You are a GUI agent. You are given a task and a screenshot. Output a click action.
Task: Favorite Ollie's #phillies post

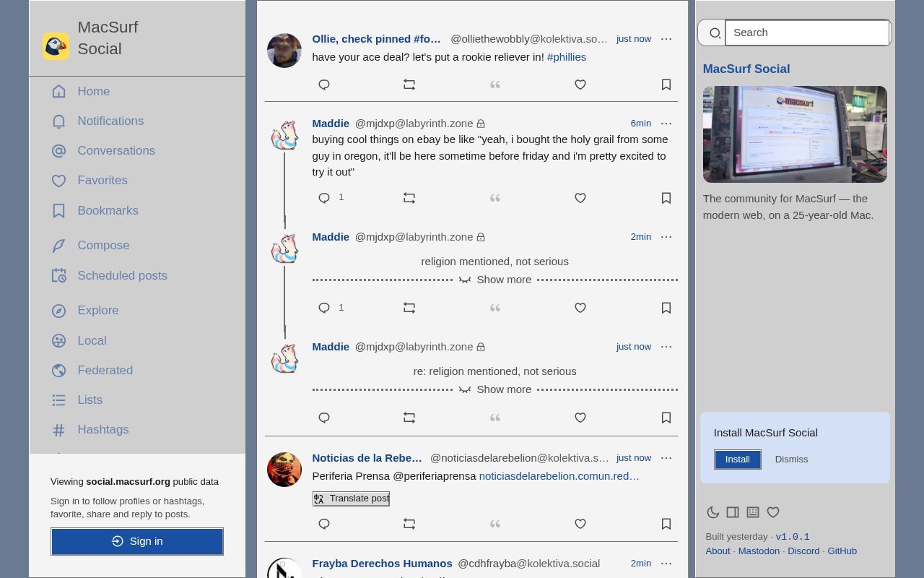580,85
